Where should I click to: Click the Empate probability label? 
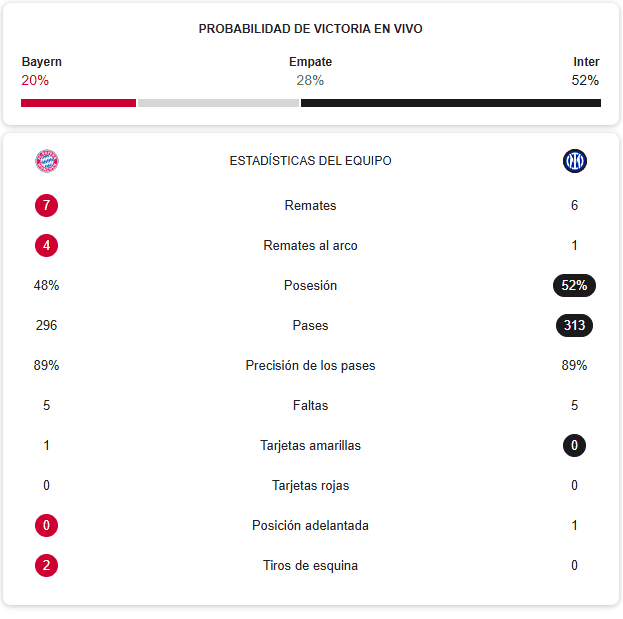[x=310, y=62]
